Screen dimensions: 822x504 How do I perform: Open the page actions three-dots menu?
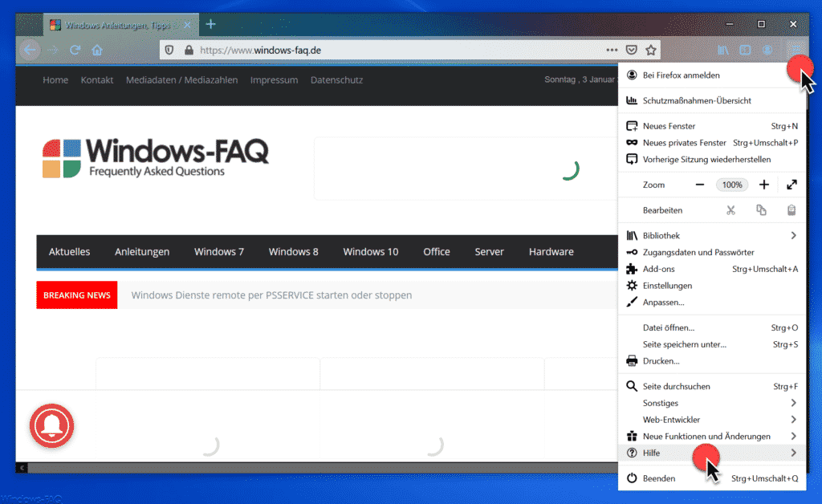point(612,51)
